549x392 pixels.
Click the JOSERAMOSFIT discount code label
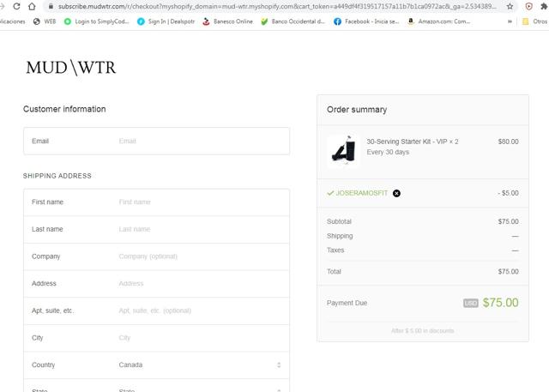tap(361, 193)
